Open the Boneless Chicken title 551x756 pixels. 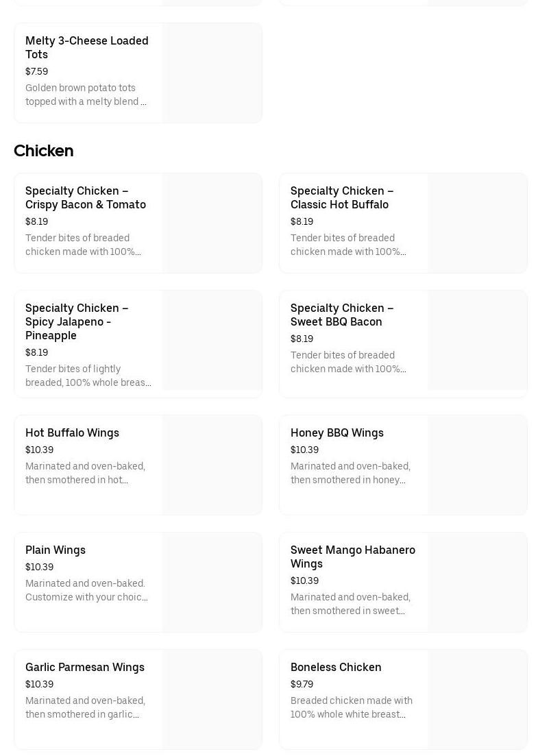[x=336, y=667]
